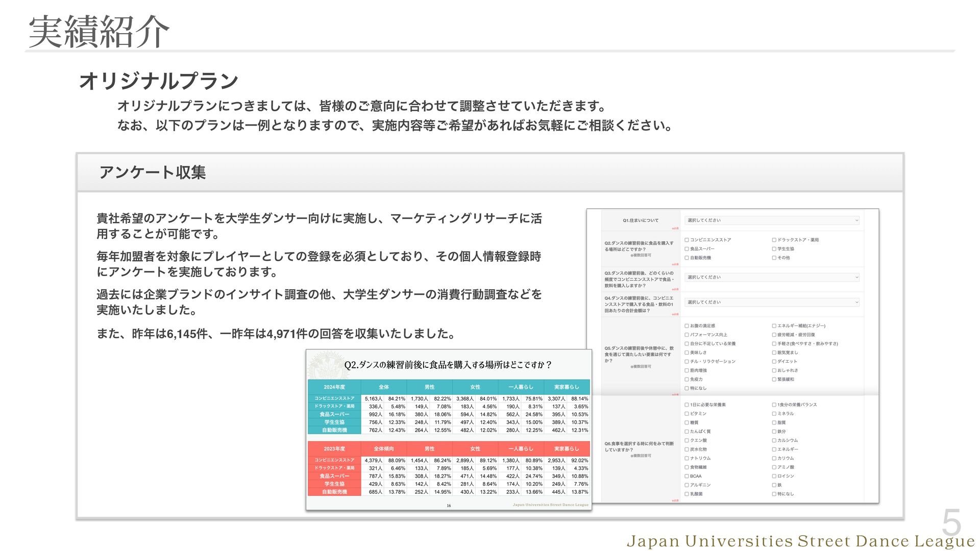The image size is (980, 551).
Task: Select the 自動販売機 checkbox in the form
Action: pyautogui.click(x=687, y=258)
